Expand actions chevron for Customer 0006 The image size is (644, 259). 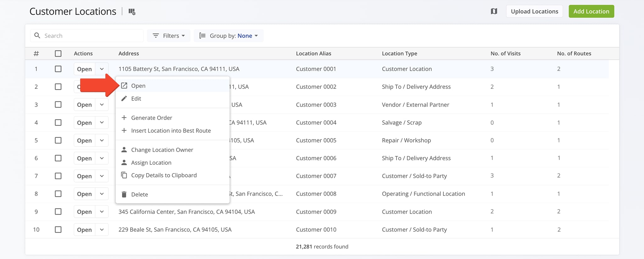pos(102,158)
